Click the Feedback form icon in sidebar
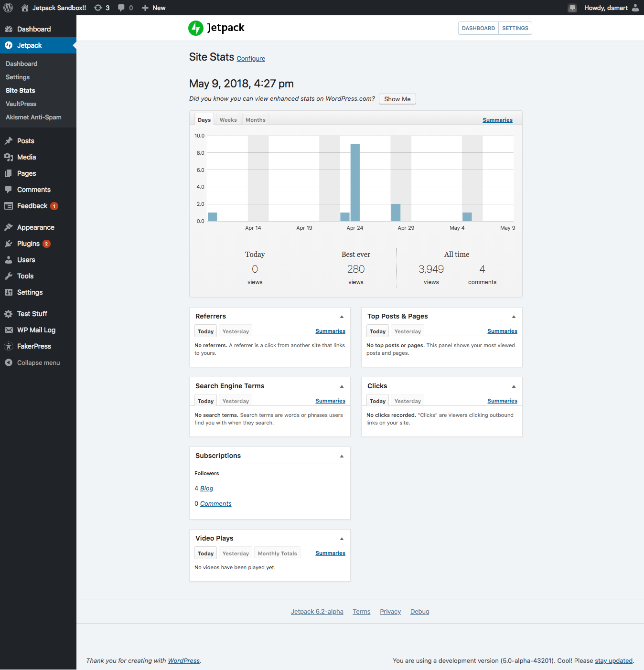 9,206
